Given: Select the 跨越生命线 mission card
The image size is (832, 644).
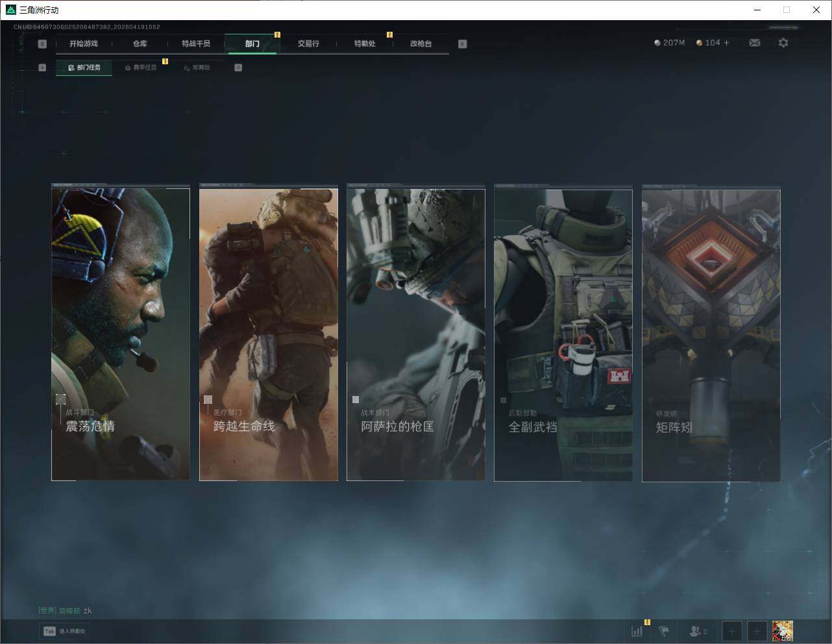Looking at the screenshot, I should point(268,334).
